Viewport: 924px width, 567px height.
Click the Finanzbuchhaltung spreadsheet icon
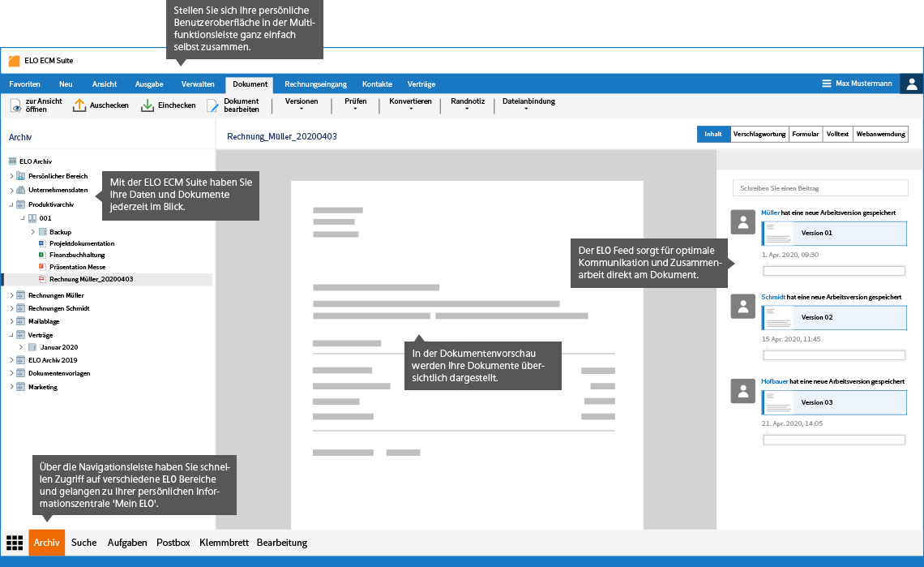[42, 255]
